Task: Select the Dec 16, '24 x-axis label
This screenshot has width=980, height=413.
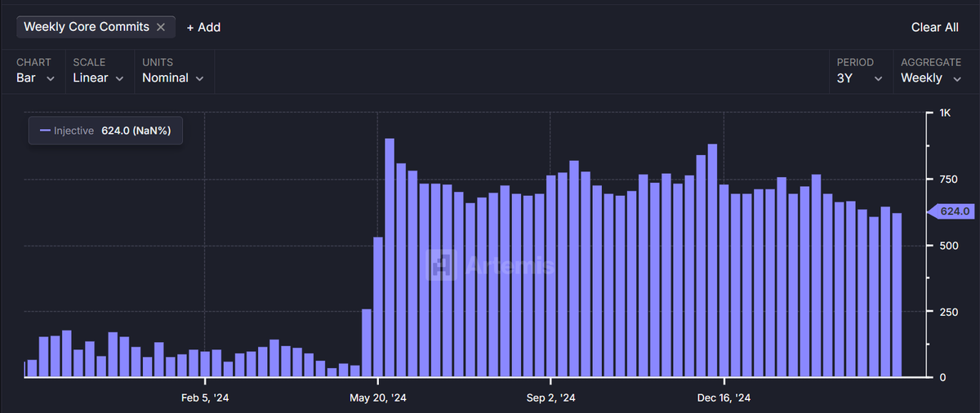Action: point(724,397)
